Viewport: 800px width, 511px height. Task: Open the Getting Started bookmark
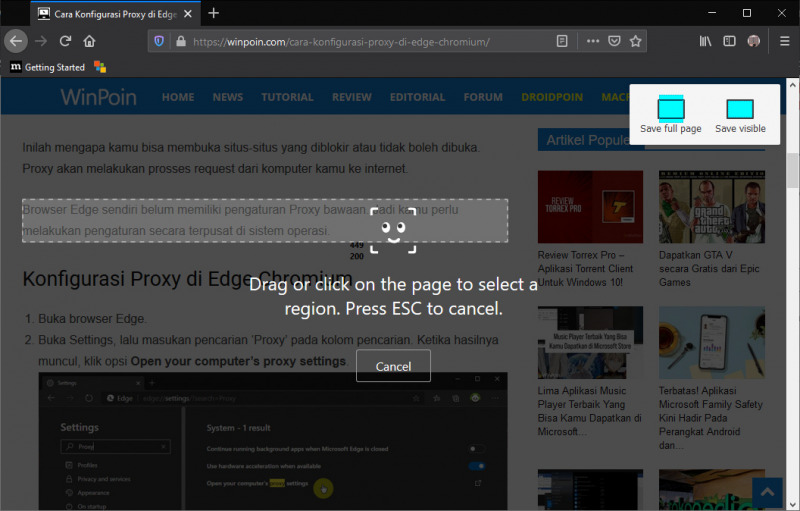[x=47, y=67]
